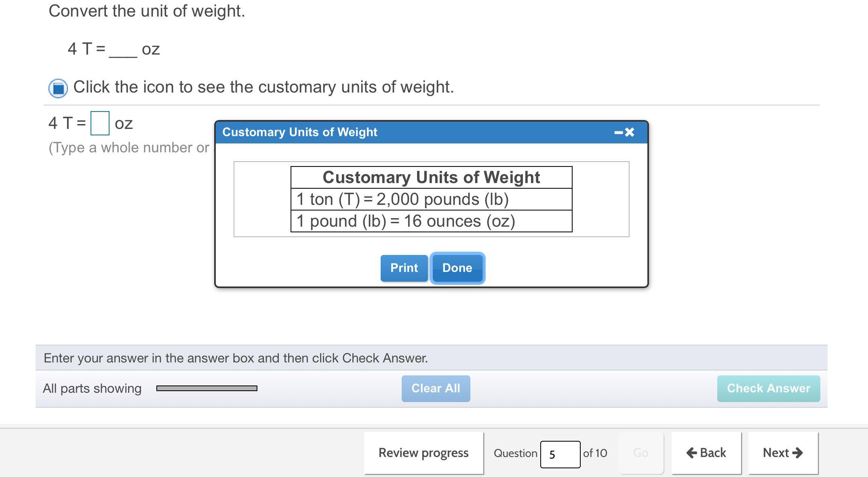Click the customary units table icon
The width and height of the screenshot is (868, 478).
click(x=58, y=88)
